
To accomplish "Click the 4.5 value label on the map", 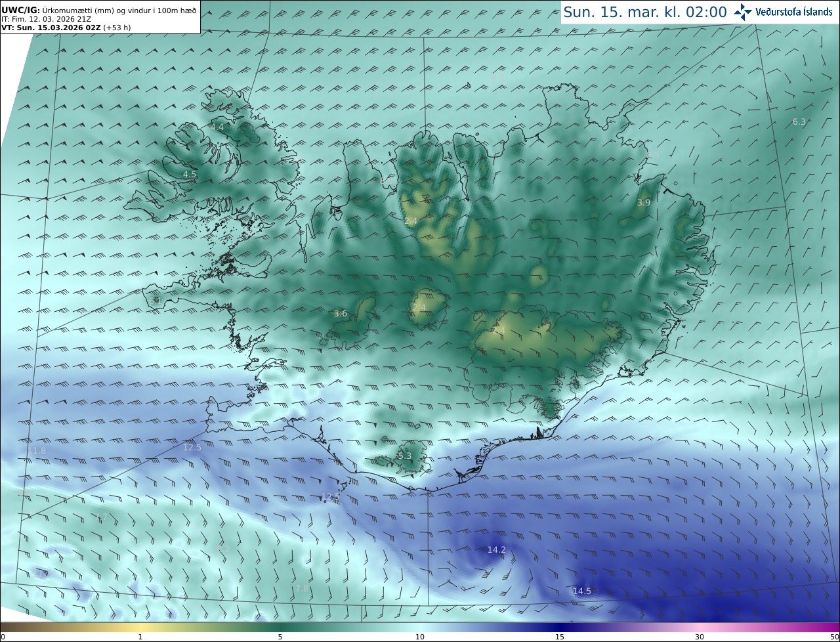I will click(x=190, y=174).
